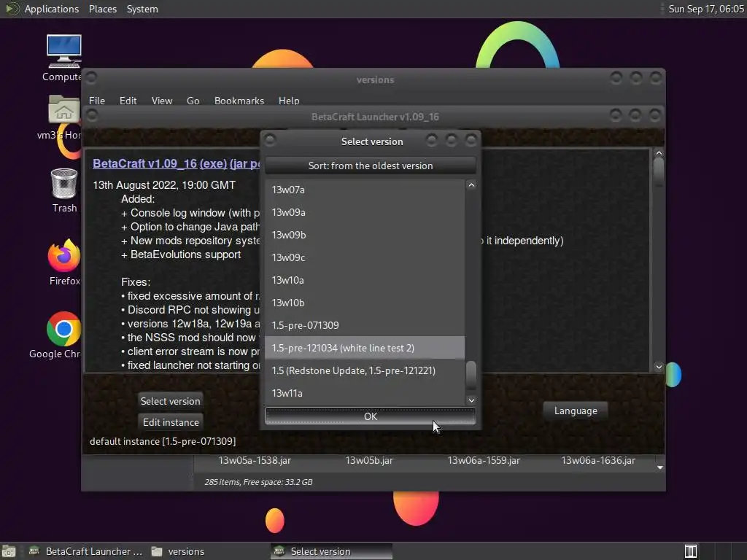Image resolution: width=747 pixels, height=560 pixels.
Task: Click the changelog scroll up arrow
Action: coord(659,153)
